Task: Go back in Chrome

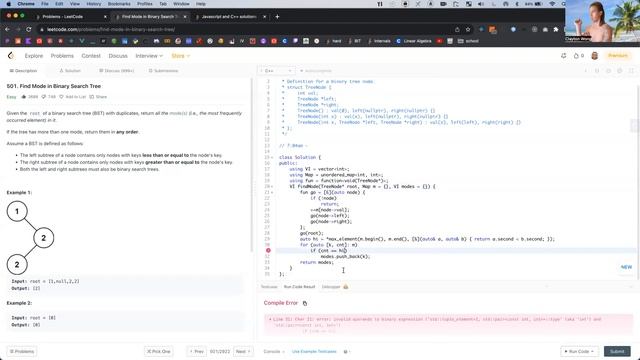Action: point(7,29)
